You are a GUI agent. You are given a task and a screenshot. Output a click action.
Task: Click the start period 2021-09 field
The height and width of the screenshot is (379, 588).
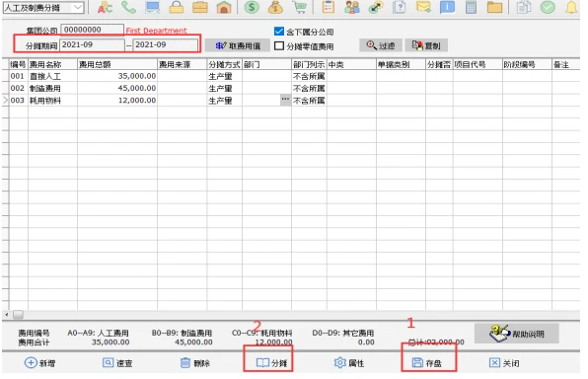click(x=92, y=45)
